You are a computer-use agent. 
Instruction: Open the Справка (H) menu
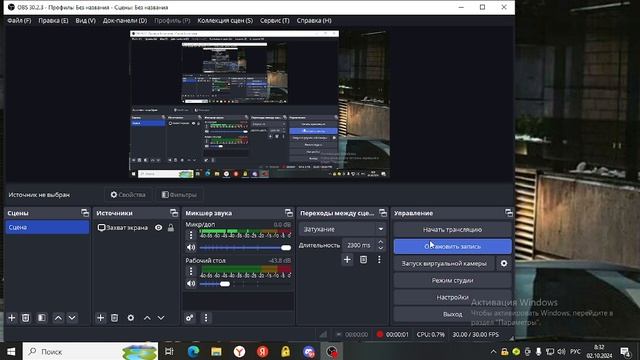[x=313, y=20]
